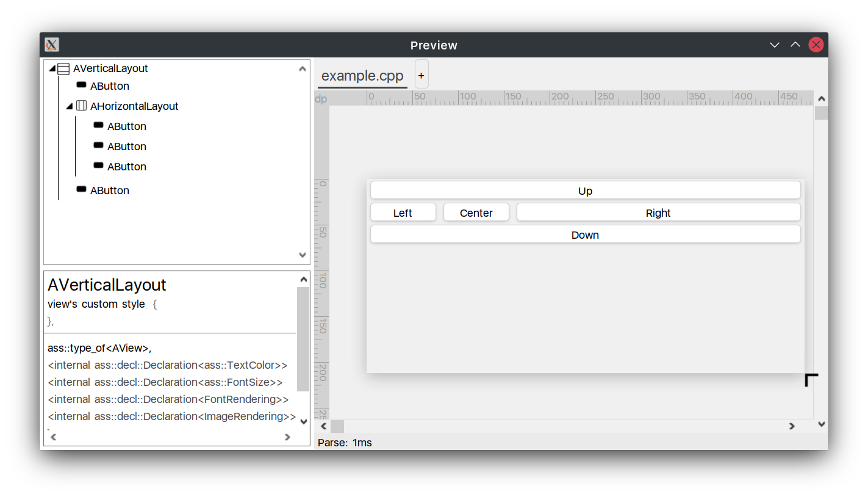Click the scroll-up arrow of the tree panel
The height and width of the screenshot is (497, 868).
(x=303, y=69)
